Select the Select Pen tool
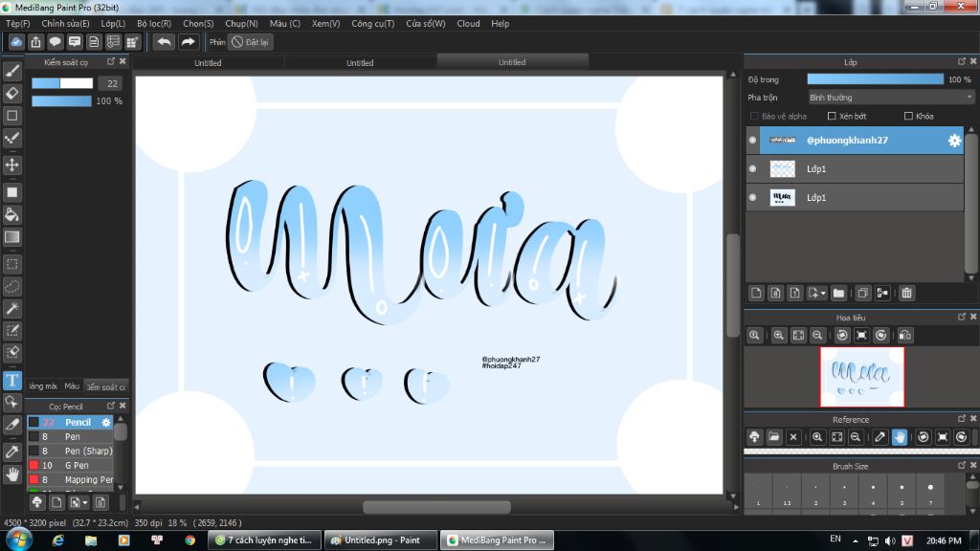Screen dimensions: 980x551 (11, 330)
